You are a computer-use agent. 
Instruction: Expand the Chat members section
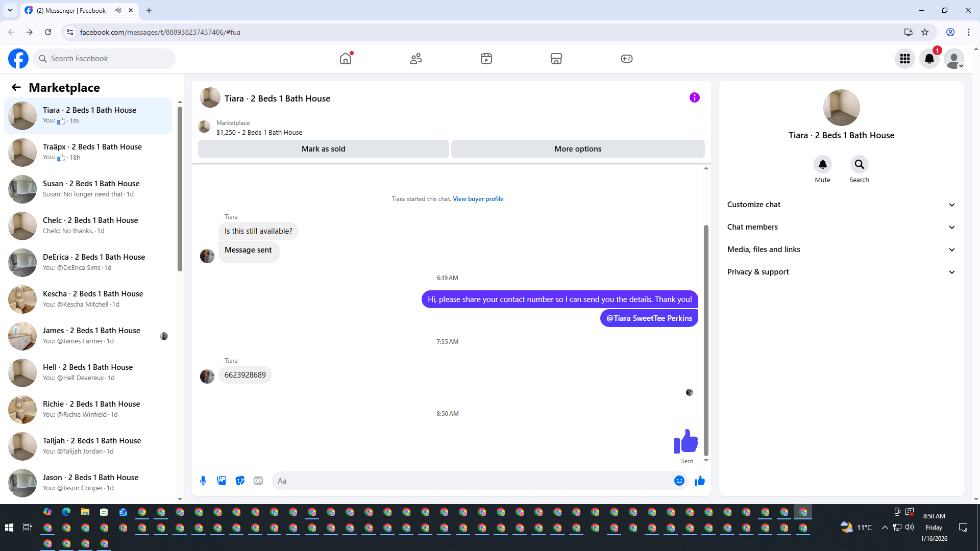pyautogui.click(x=841, y=227)
